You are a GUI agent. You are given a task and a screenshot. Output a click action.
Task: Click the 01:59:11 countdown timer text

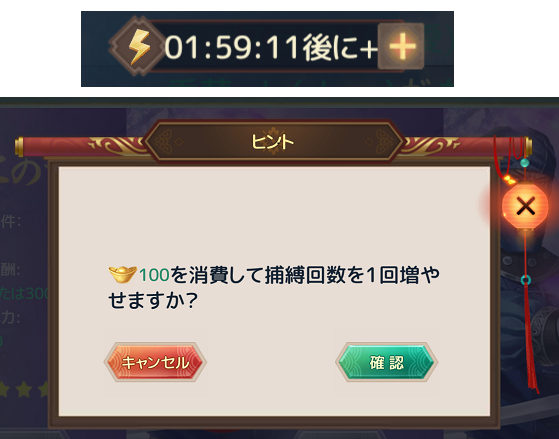(231, 47)
